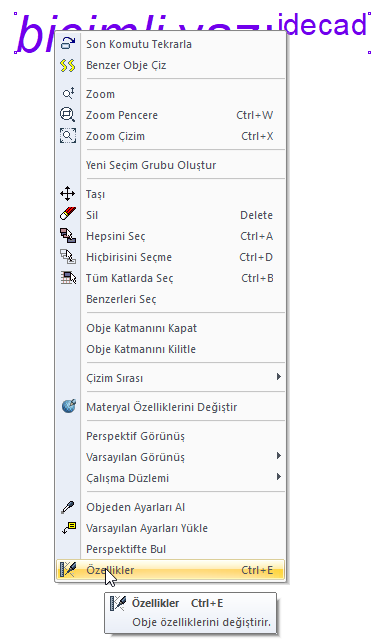The height and width of the screenshot is (642, 390).
Task: Click the Son Komutu Tekrarla repeat icon
Action: click(68, 43)
